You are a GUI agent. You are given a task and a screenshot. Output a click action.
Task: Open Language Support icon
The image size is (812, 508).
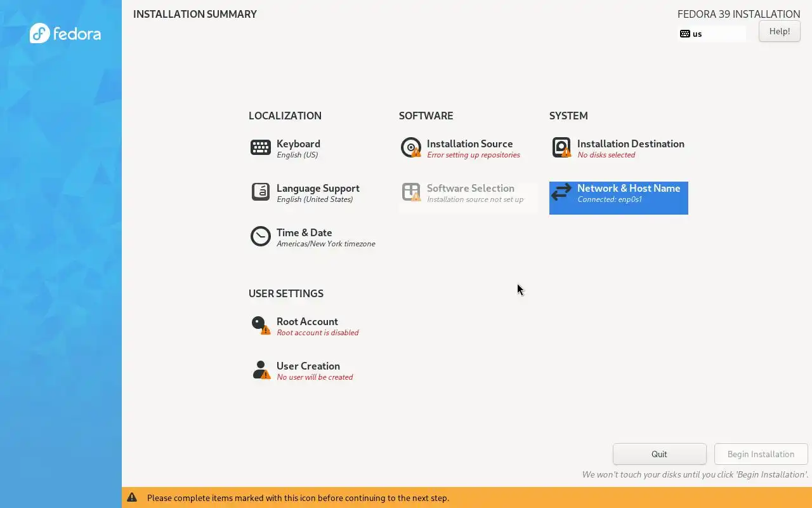pyautogui.click(x=261, y=191)
